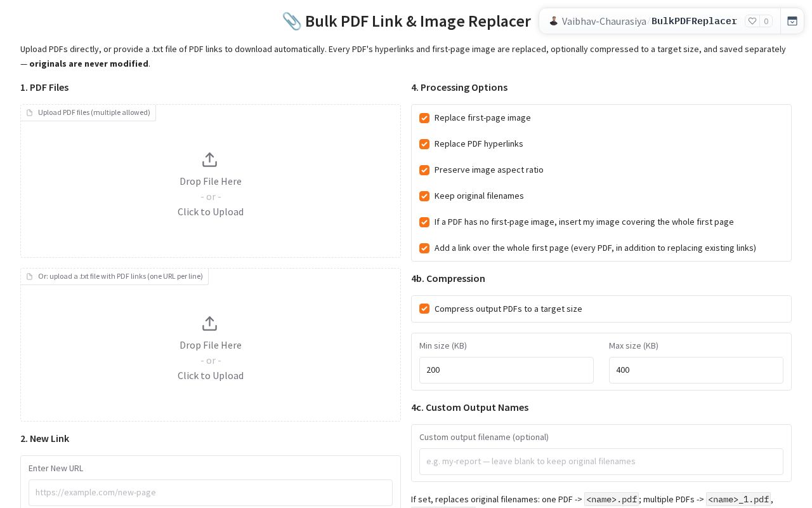Click the bold 'originals are never modified' text

click(89, 63)
